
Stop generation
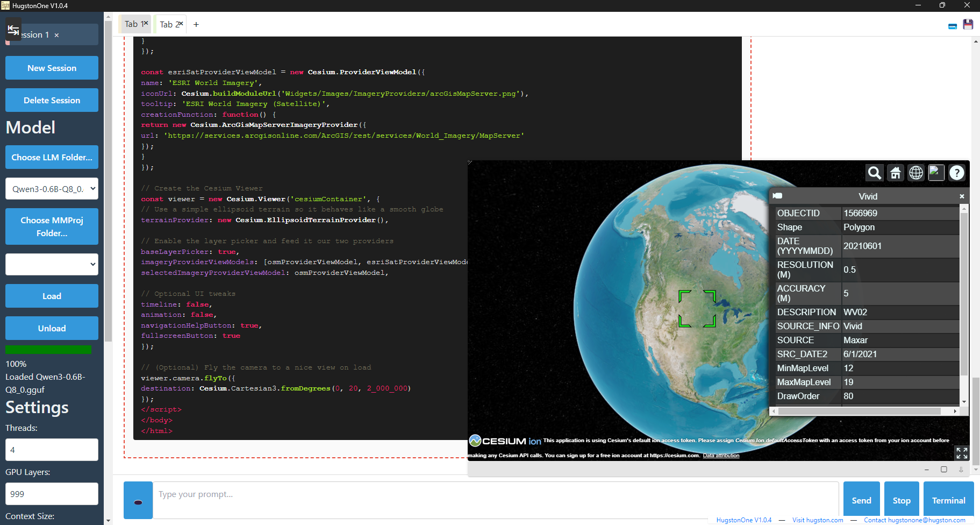[902, 500]
